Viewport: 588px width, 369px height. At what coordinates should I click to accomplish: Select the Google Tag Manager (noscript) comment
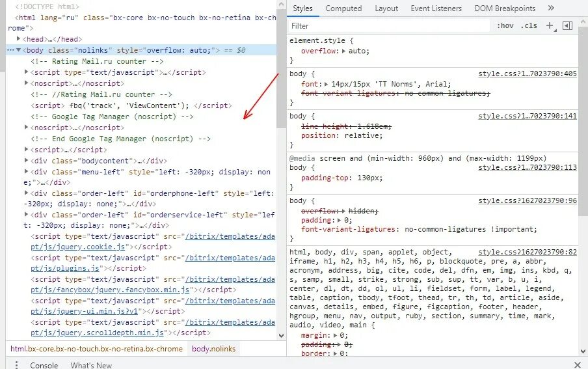[x=112, y=116]
